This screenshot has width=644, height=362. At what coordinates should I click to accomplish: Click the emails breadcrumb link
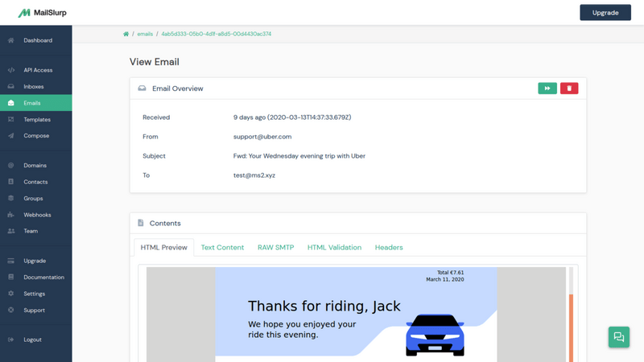click(145, 34)
